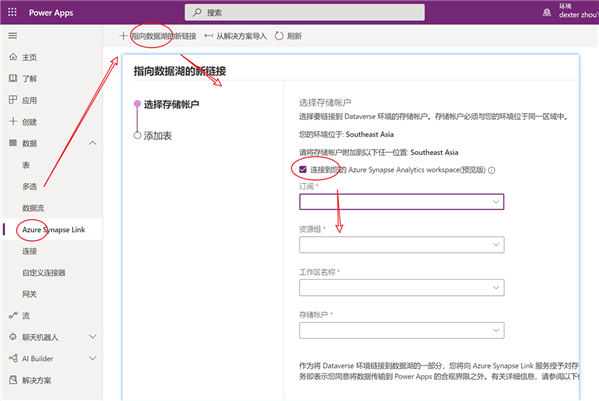Viewport: 599px width, 401px height.
Task: Click the 主页 home icon
Action: [13, 57]
